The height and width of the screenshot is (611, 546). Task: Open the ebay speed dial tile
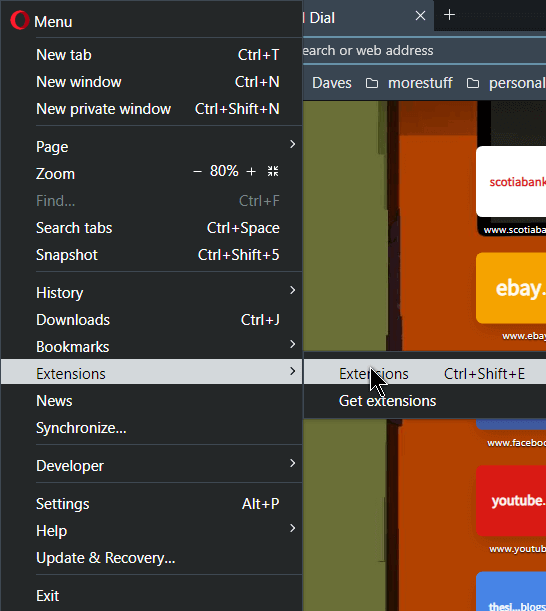point(511,288)
